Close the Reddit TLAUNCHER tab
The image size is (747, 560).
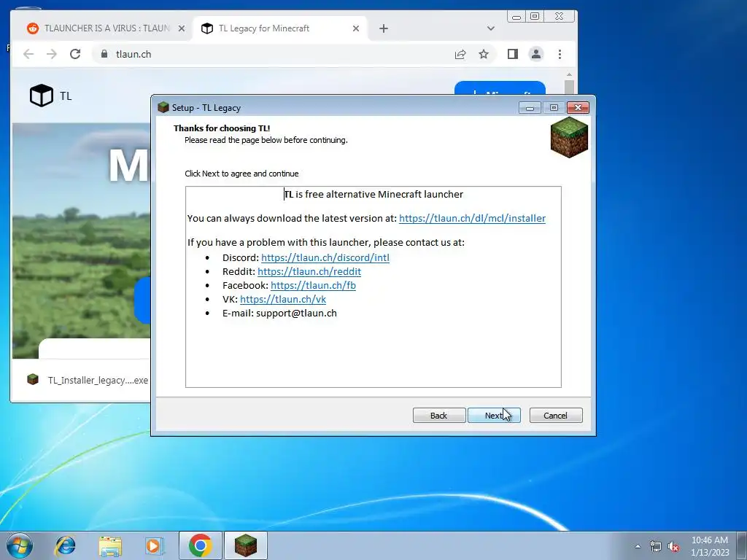click(x=182, y=28)
